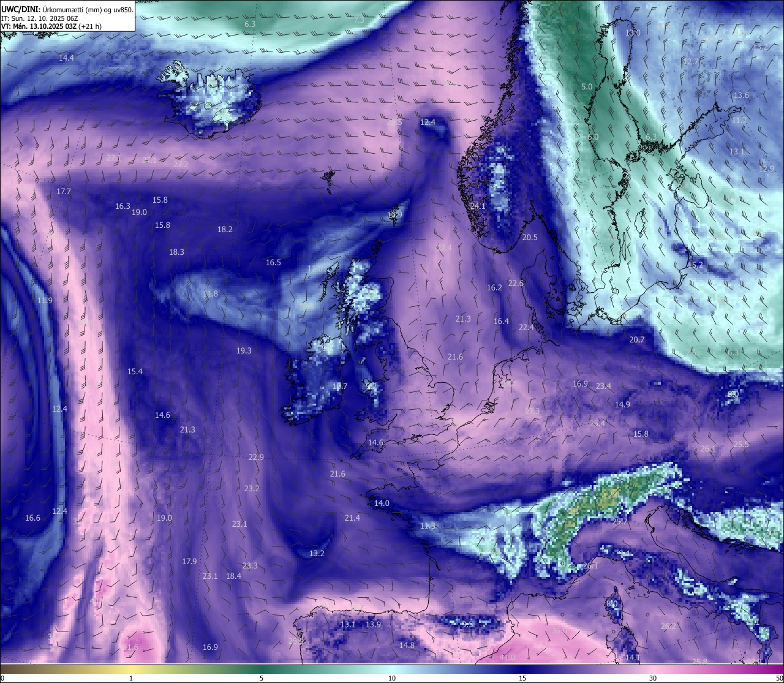The width and height of the screenshot is (784, 683).
Task: Select the 5.0 value over Sweden
Action: [587, 87]
